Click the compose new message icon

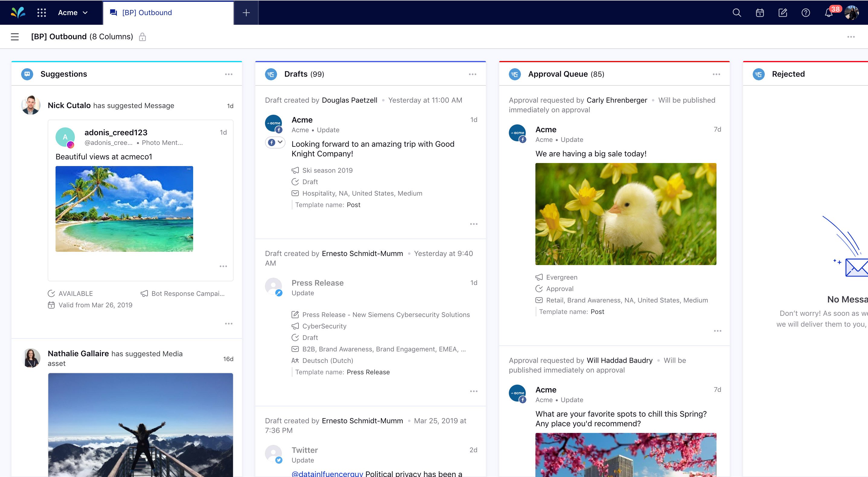tap(783, 12)
